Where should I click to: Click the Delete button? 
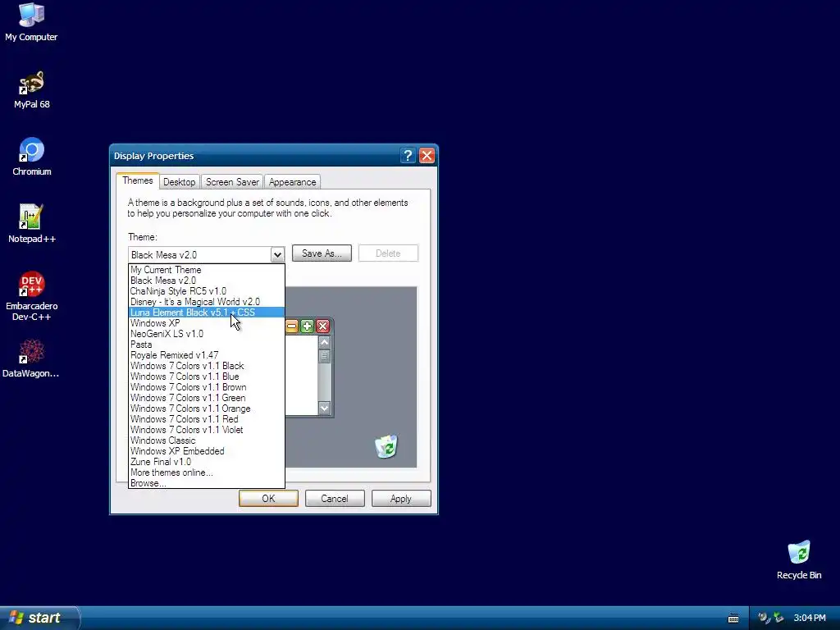388,253
